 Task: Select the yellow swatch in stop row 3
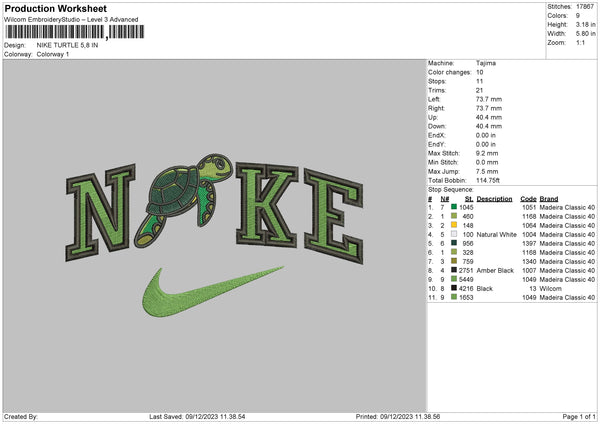[x=454, y=225]
